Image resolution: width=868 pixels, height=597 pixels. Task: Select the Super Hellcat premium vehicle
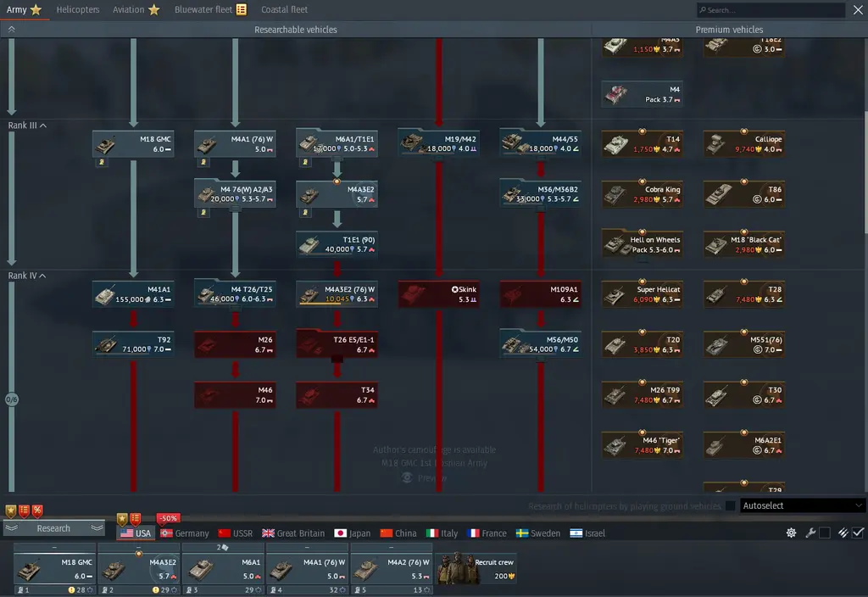tap(642, 294)
